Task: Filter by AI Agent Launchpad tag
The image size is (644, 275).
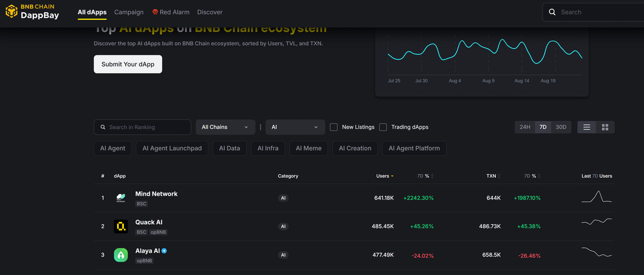Action: (172, 148)
